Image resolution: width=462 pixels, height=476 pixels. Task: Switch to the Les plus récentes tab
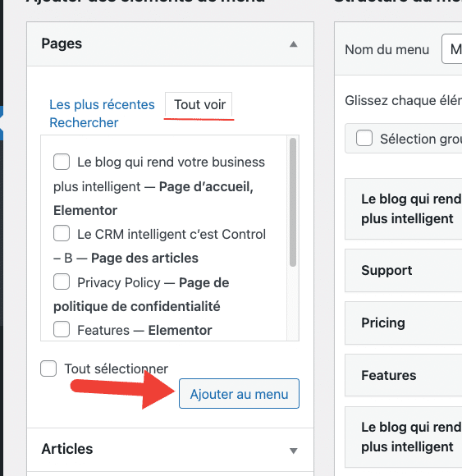pyautogui.click(x=102, y=104)
